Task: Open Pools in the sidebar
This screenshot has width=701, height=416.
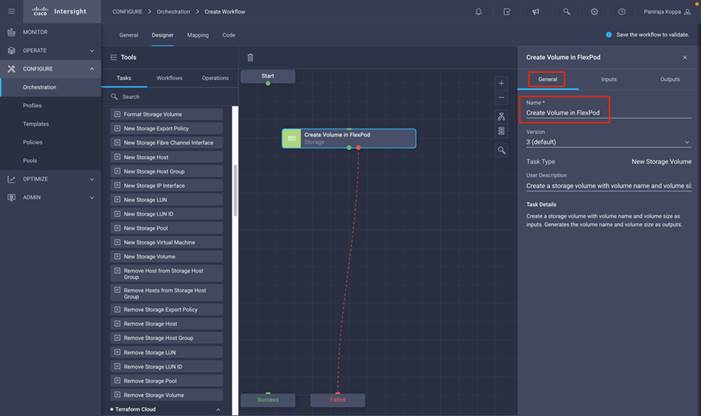Action: coord(30,161)
